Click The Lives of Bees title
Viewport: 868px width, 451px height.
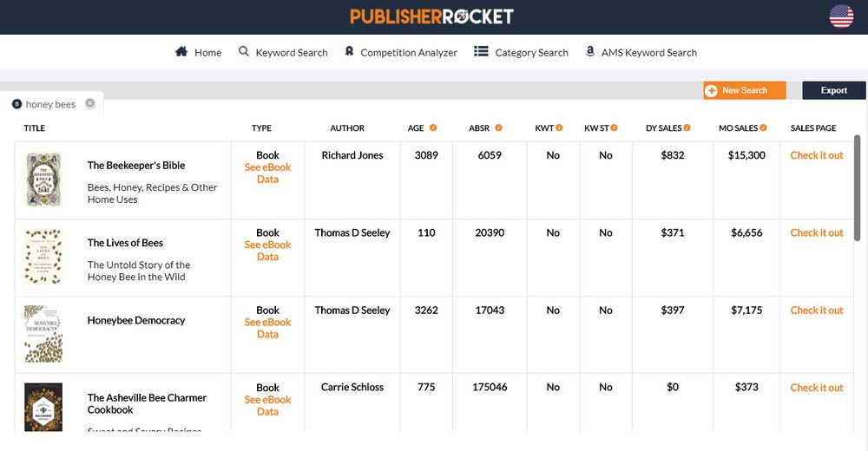(125, 243)
